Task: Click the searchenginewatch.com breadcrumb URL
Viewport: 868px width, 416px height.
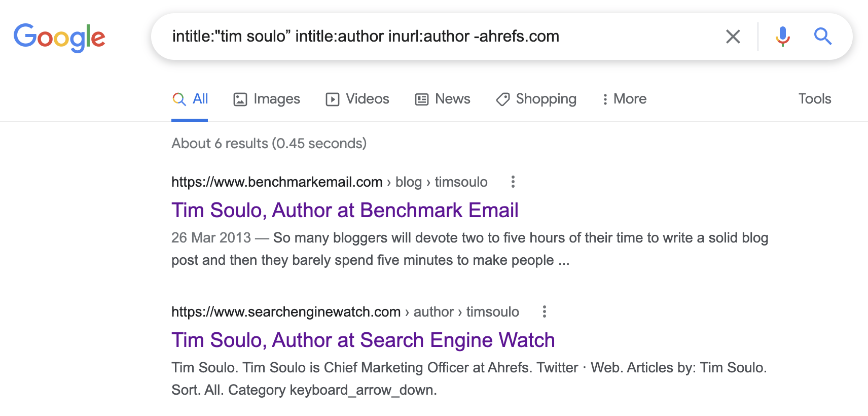Action: [285, 311]
